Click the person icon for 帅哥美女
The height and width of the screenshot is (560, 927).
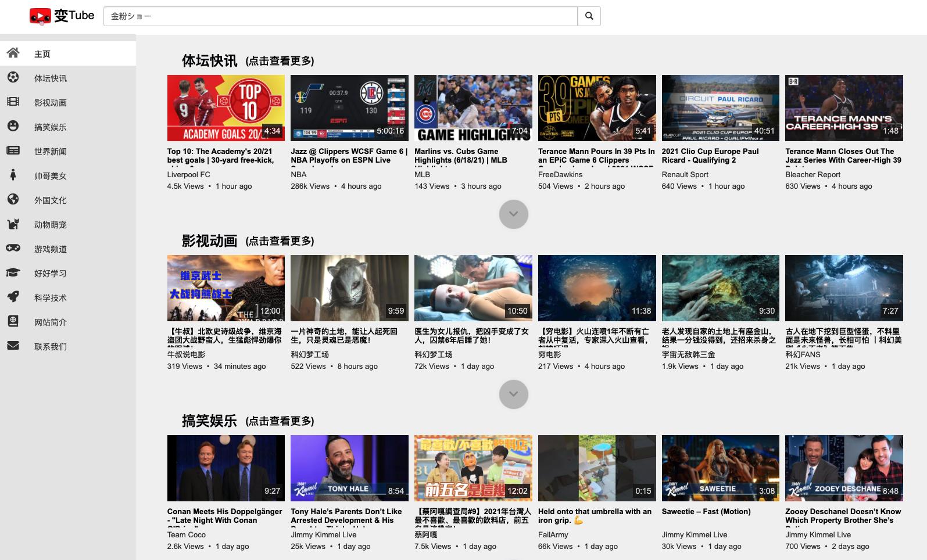[13, 175]
